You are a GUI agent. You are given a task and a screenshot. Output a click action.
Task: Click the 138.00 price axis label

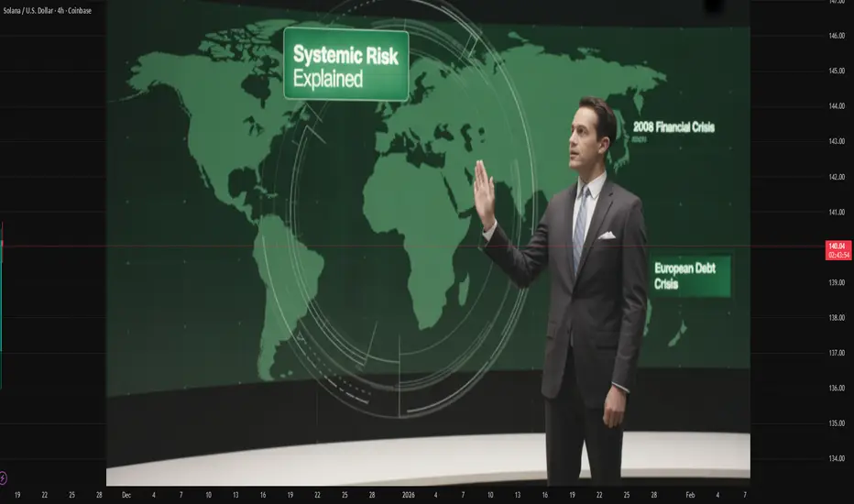pos(837,318)
